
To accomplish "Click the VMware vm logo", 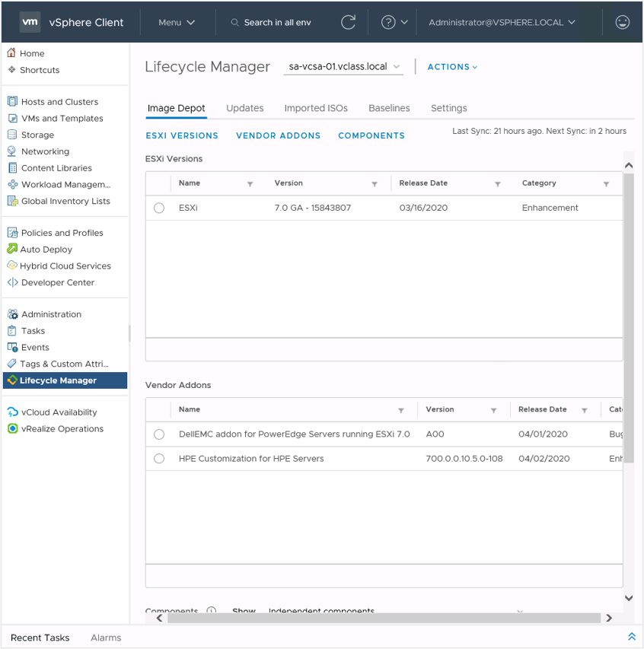I will point(30,22).
